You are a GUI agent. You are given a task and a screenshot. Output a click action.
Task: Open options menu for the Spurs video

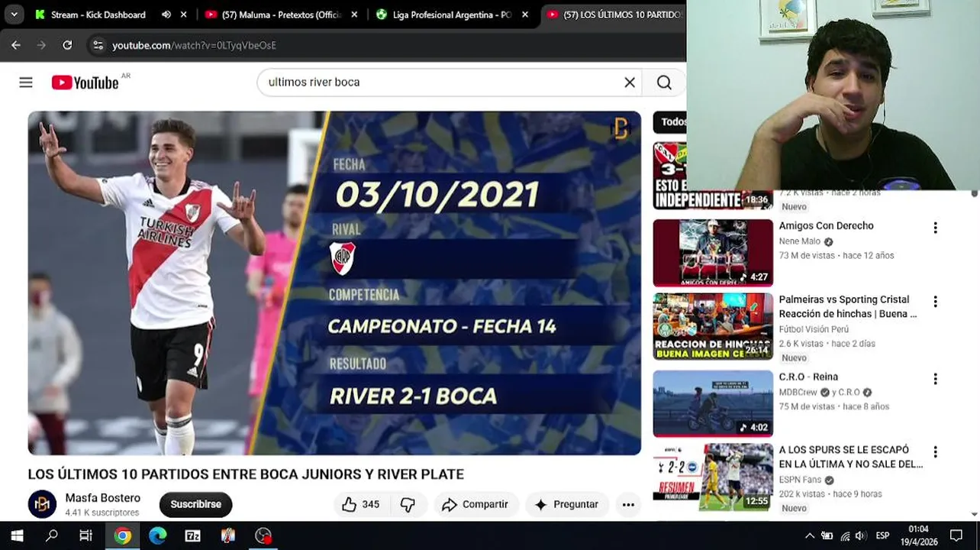pyautogui.click(x=935, y=452)
